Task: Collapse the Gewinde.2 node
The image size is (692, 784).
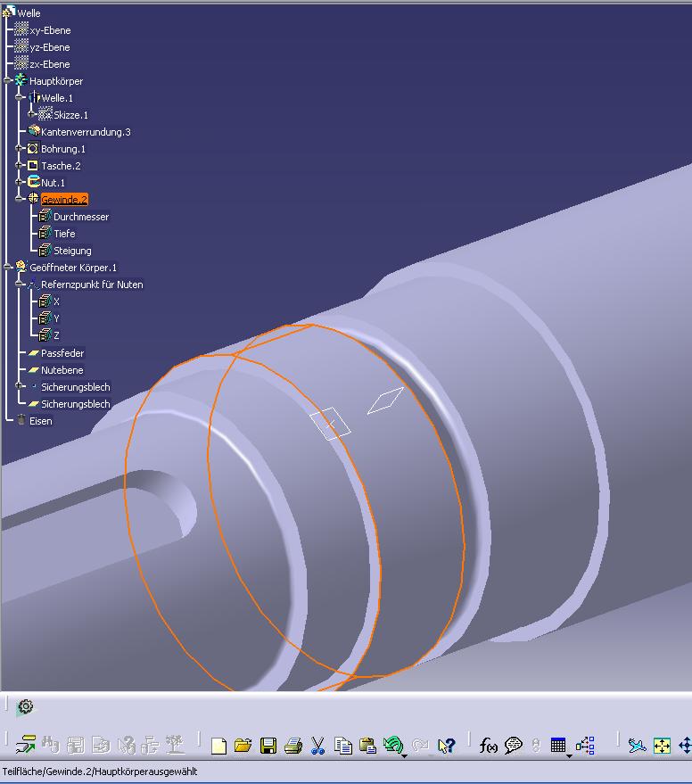Action: 19,199
